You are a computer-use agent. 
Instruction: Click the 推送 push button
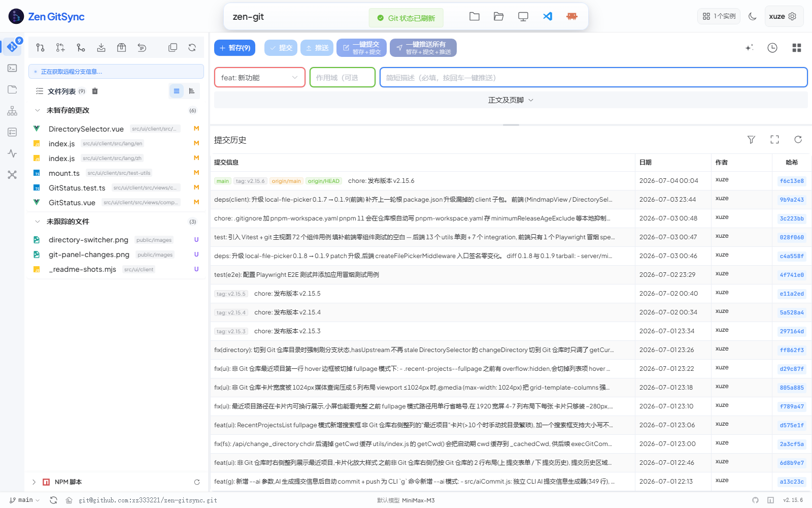point(317,48)
